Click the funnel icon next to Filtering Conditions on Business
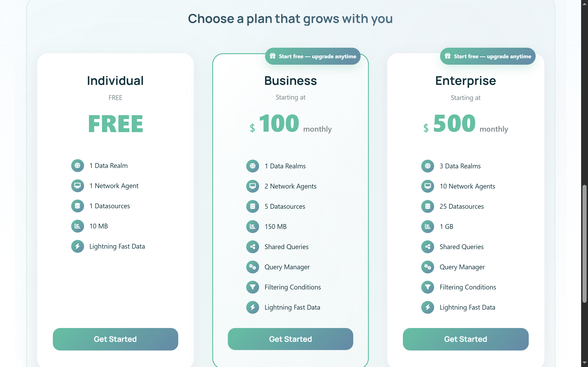The width and height of the screenshot is (588, 367). pos(252,287)
